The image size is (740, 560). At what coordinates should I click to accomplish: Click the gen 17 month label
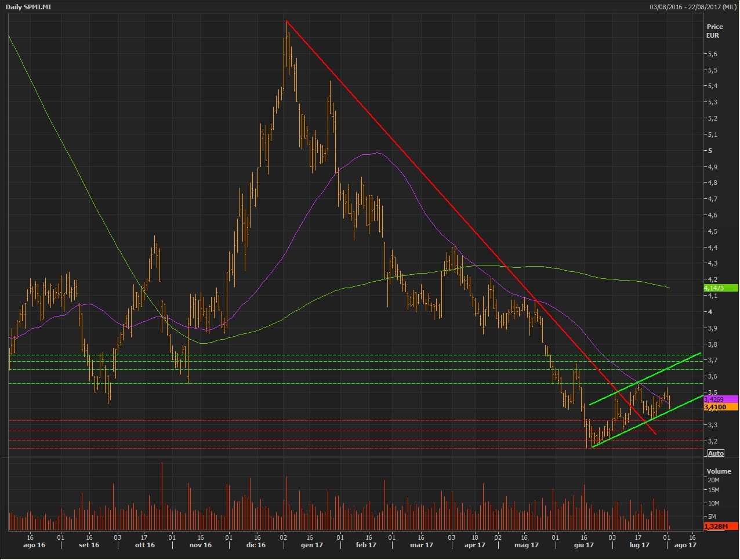(x=311, y=545)
